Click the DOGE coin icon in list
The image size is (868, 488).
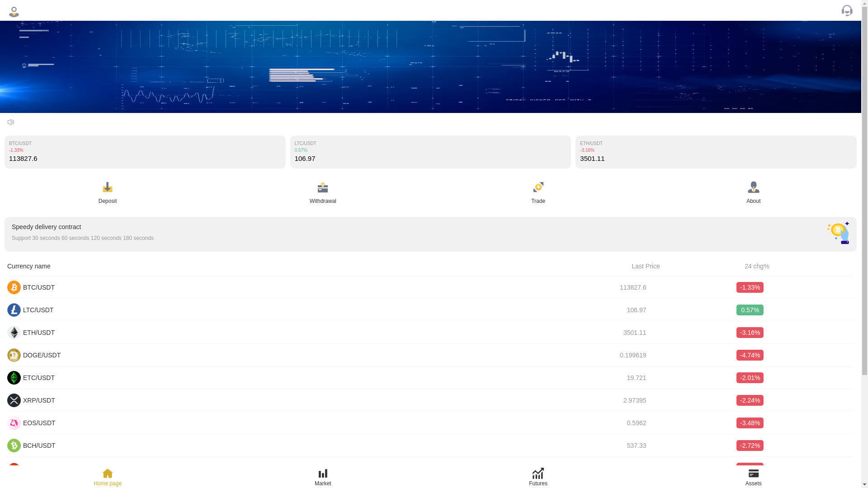[14, 355]
